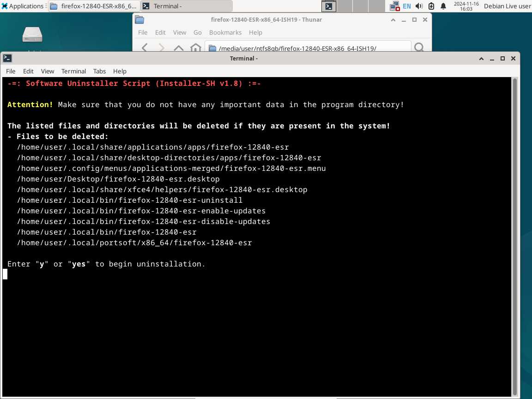Screen dimensions: 532x399
Task: Click the 'Files to be deleted:' line
Action: 58,136
